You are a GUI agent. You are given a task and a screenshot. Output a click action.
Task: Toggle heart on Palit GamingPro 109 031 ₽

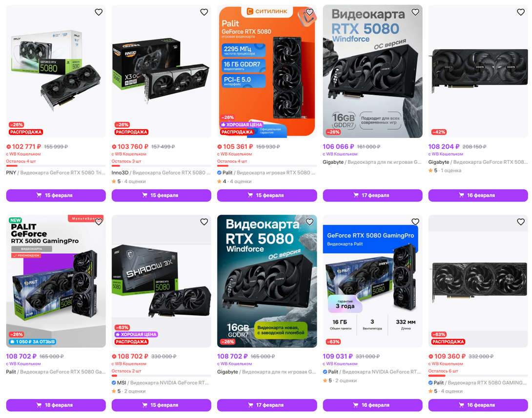coord(415,222)
